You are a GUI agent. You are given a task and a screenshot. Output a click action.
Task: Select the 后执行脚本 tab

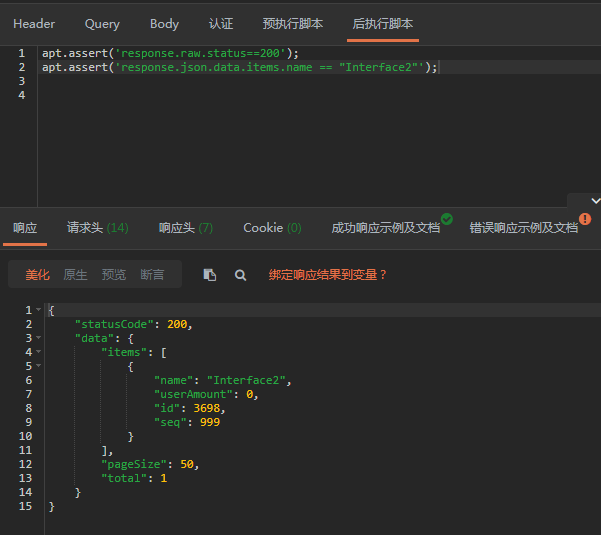(x=383, y=24)
